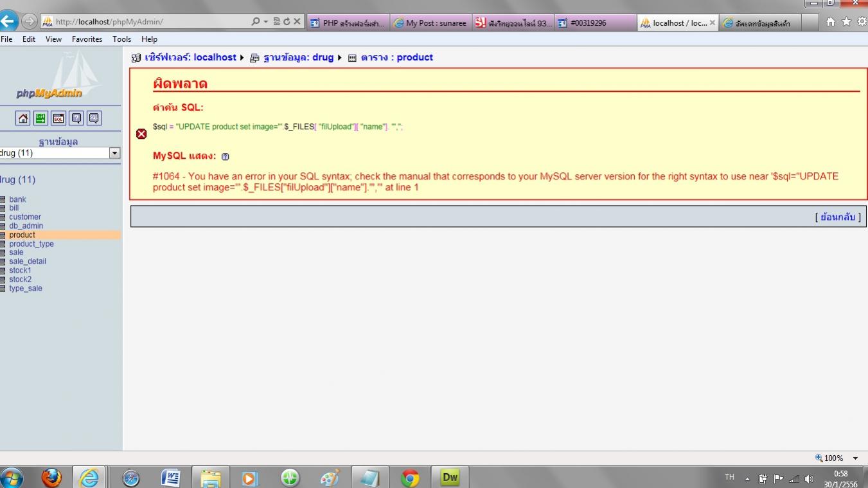Open the database selector dropdown showing drug (11)
The height and width of the screenshot is (488, 868).
pyautogui.click(x=60, y=153)
